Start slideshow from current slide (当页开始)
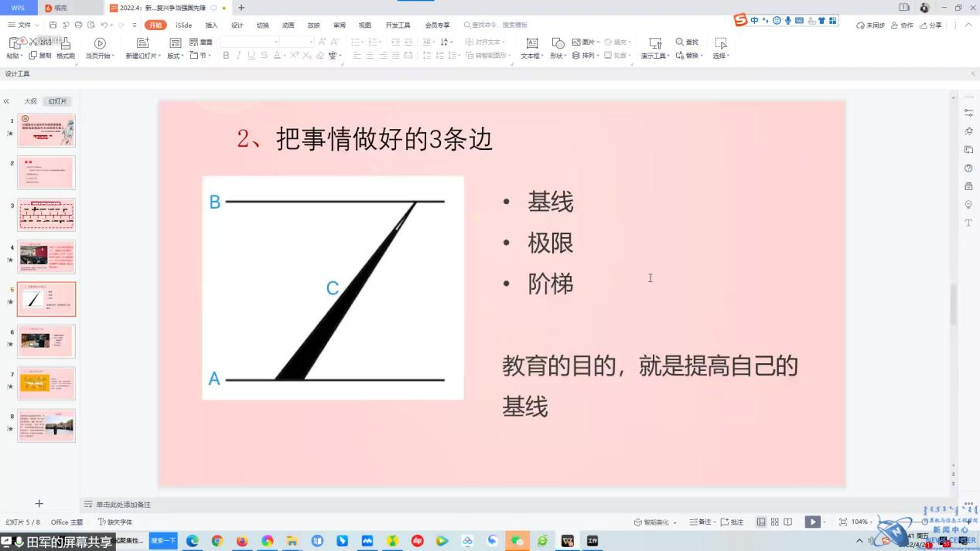Screen dimensions: 980x551 (x=100, y=44)
